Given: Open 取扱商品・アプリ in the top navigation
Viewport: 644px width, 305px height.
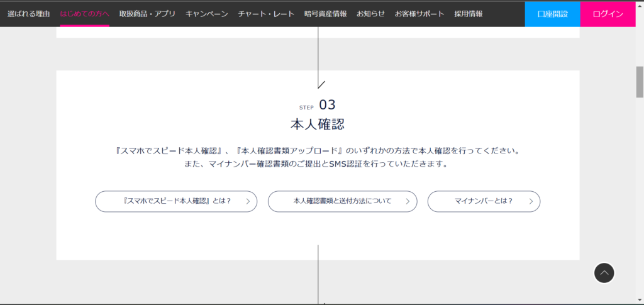Looking at the screenshot, I should click(x=147, y=14).
